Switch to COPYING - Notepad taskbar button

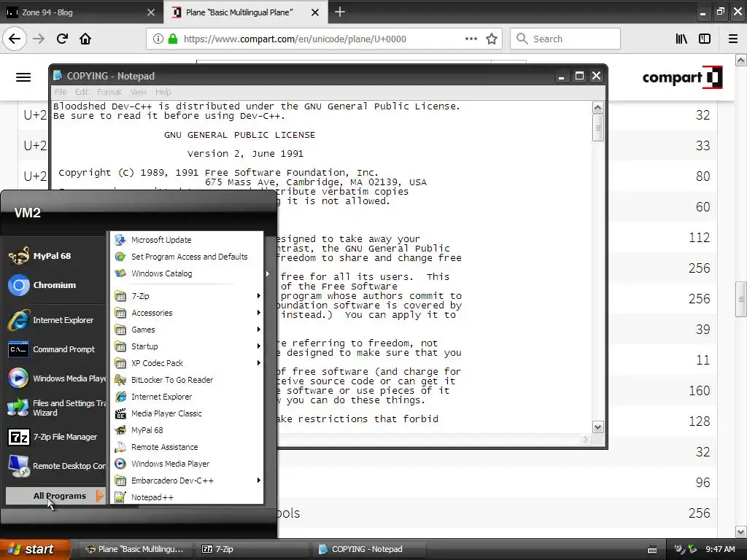pos(368,549)
